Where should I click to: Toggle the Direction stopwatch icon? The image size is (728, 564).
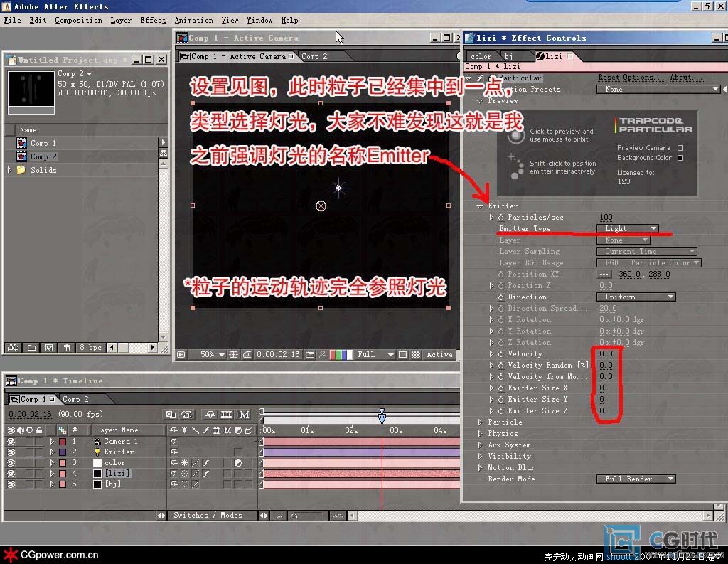click(501, 297)
